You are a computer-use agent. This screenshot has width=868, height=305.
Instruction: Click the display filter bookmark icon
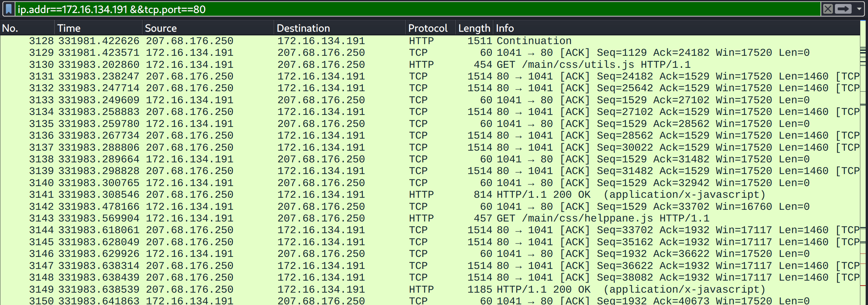[9, 9]
